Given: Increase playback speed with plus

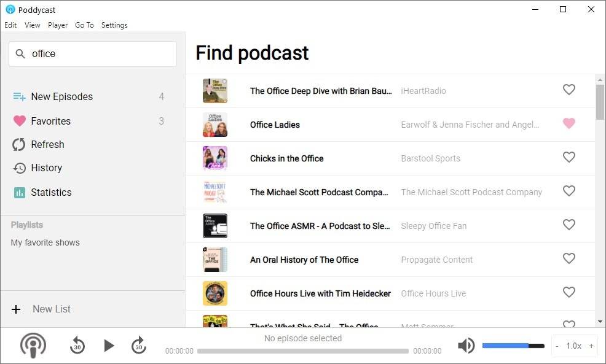Looking at the screenshot, I should click(591, 346).
